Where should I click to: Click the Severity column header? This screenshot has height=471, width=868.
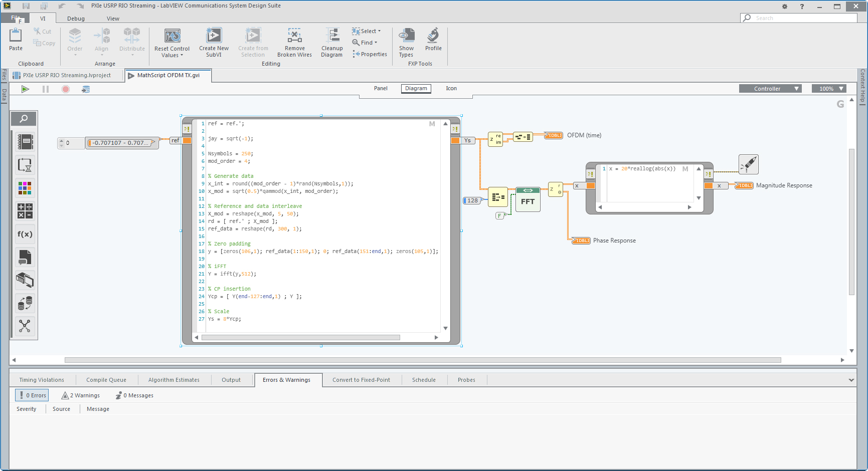pos(27,409)
